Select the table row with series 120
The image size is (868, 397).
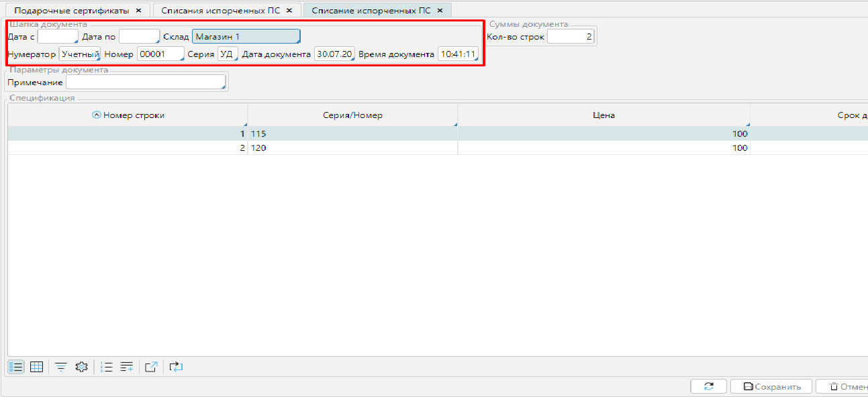[x=352, y=148]
